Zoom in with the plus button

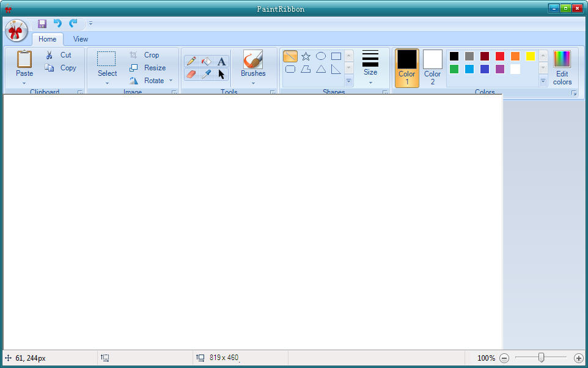(x=578, y=358)
